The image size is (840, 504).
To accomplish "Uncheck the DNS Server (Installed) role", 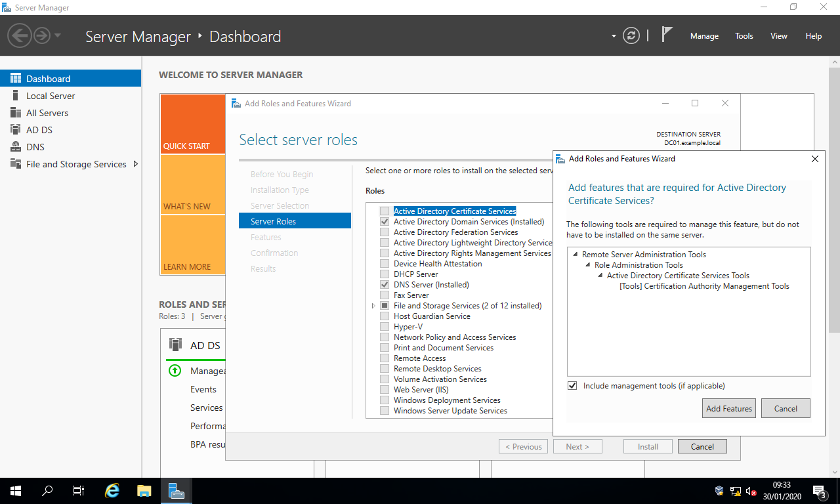I will pyautogui.click(x=384, y=284).
